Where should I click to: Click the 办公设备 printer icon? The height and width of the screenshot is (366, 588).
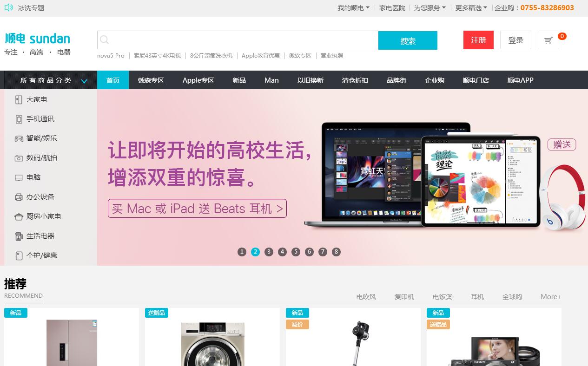click(19, 197)
